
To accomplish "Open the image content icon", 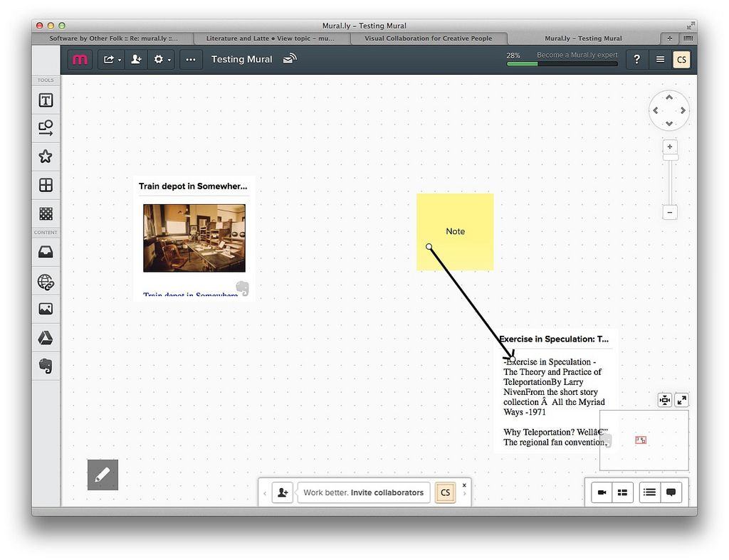I will coord(46,310).
